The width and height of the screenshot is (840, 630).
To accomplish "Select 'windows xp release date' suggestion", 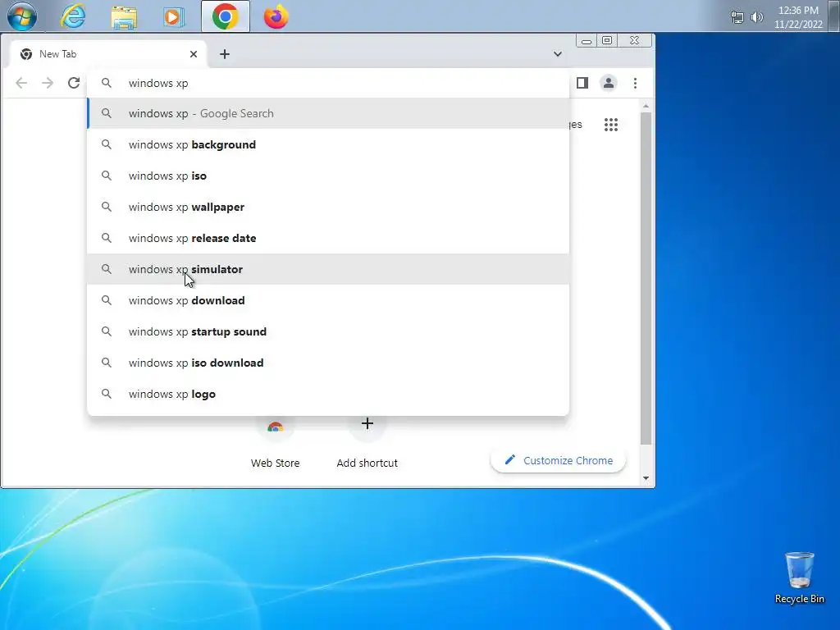I will (328, 238).
